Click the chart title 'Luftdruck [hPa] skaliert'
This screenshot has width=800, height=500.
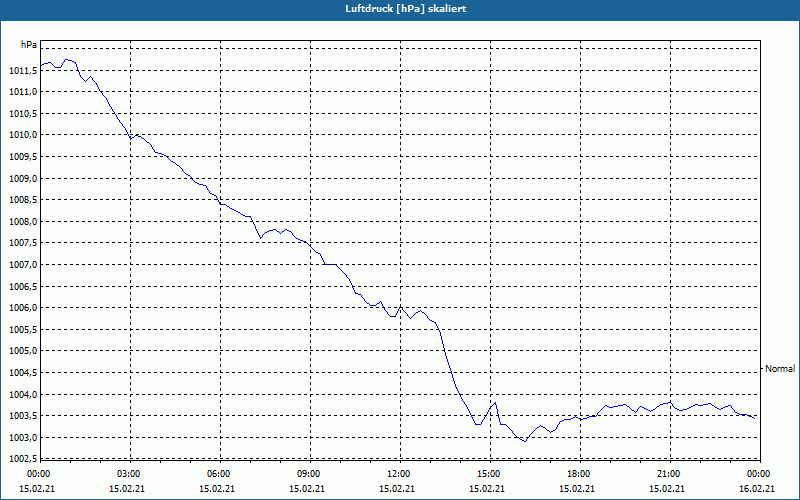click(406, 9)
